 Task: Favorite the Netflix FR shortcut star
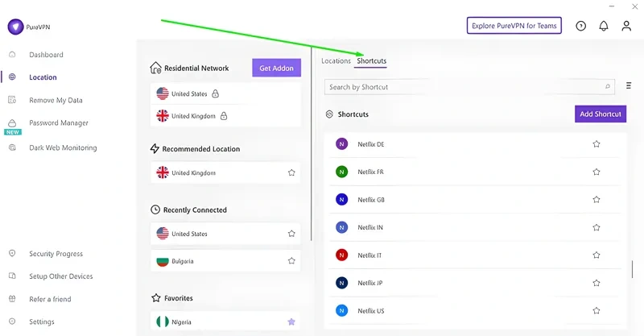597,172
